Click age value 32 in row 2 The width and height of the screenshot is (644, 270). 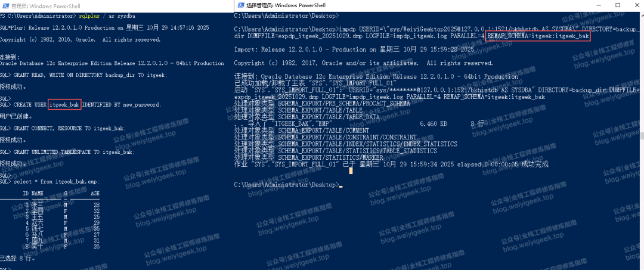97,210
